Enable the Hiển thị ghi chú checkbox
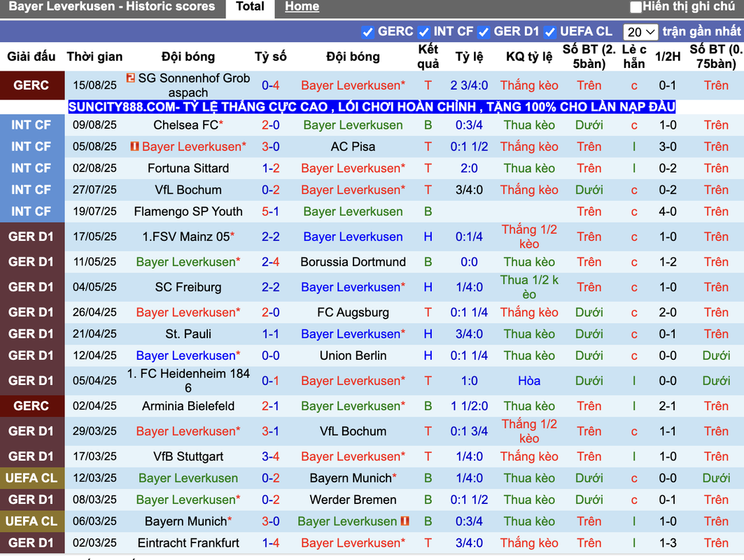 636,7
